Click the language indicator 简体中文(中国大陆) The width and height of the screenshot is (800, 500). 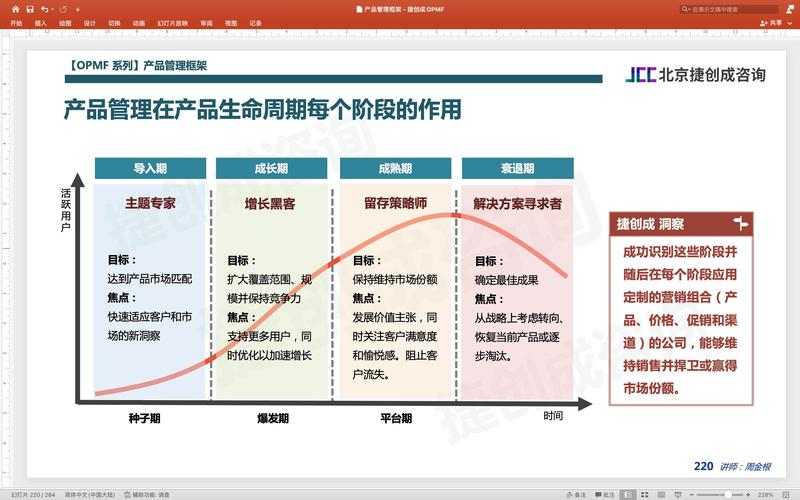tap(90, 494)
